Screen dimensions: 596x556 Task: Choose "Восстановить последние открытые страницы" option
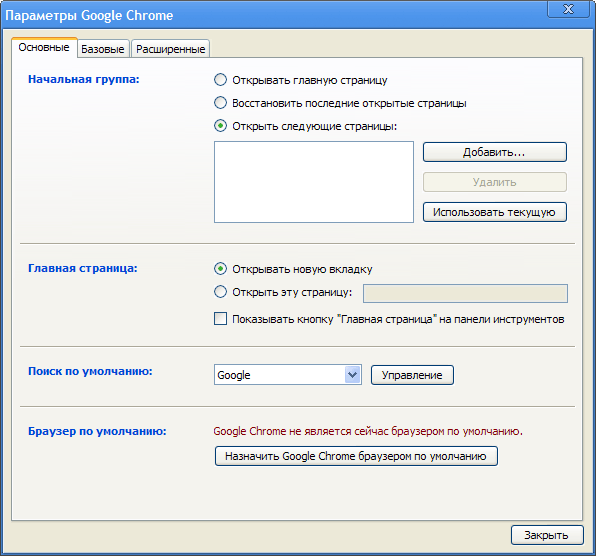pyautogui.click(x=220, y=103)
